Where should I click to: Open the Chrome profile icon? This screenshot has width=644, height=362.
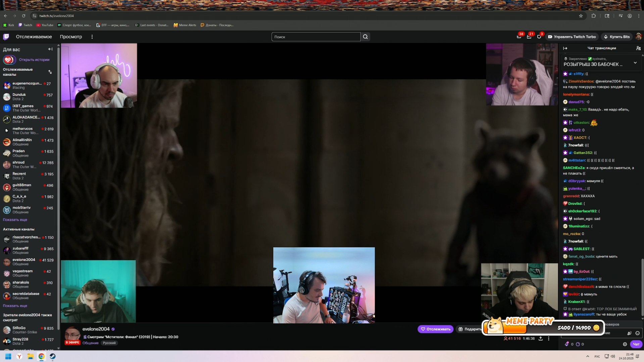(630, 16)
